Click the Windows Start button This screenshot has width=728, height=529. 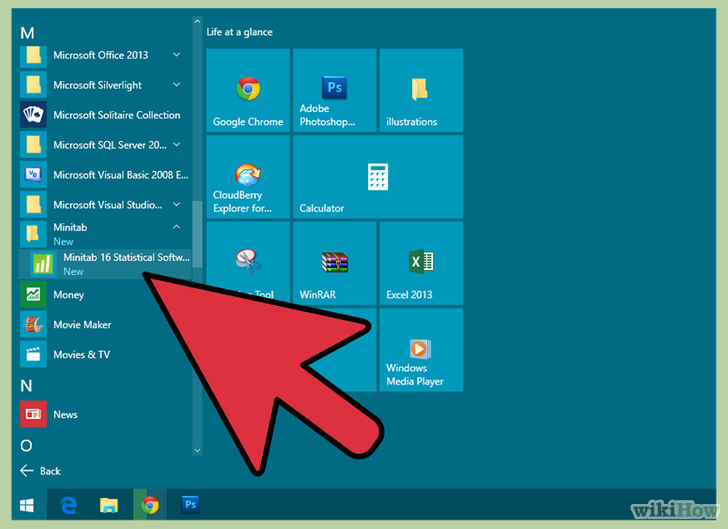[x=27, y=505]
